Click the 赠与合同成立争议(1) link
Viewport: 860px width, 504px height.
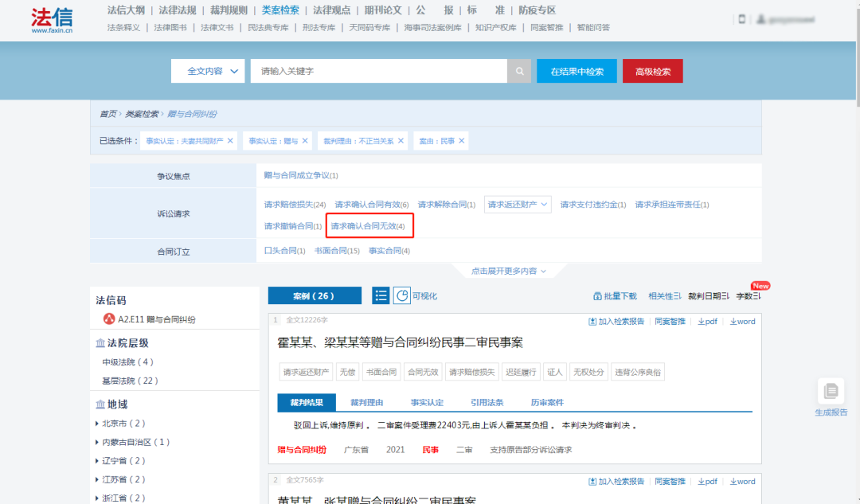(300, 175)
